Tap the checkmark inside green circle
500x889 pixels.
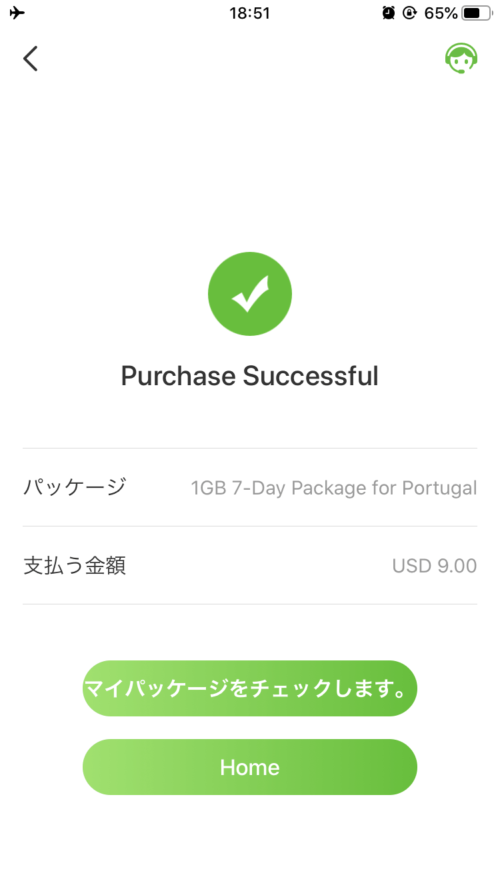252,294
